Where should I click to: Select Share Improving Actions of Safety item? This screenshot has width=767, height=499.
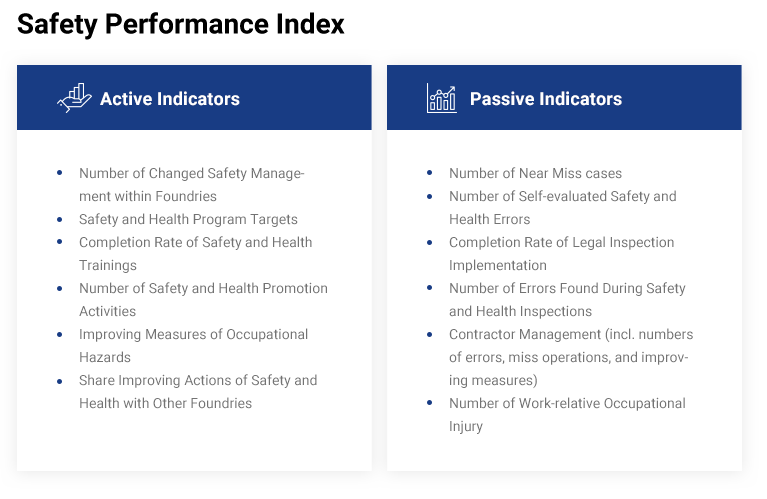point(198,391)
